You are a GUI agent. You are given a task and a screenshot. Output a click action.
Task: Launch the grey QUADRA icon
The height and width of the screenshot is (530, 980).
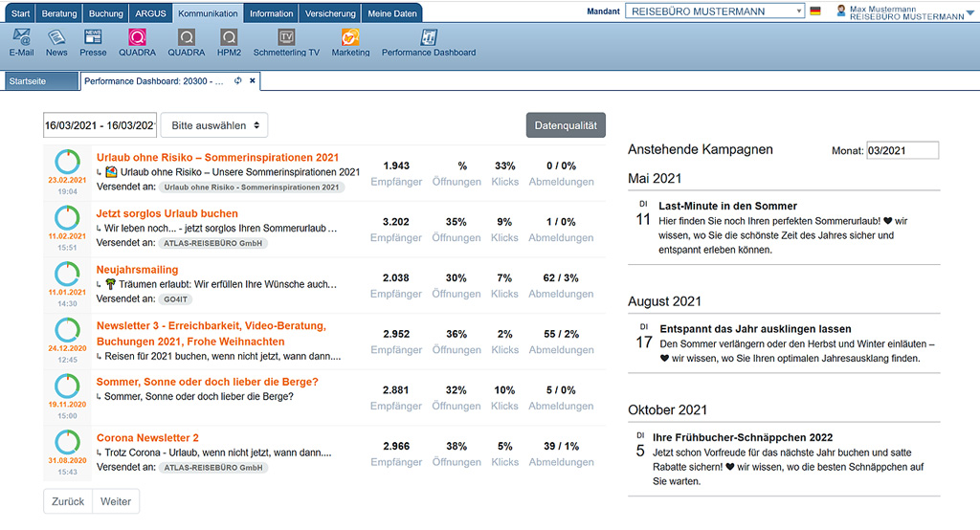(187, 38)
